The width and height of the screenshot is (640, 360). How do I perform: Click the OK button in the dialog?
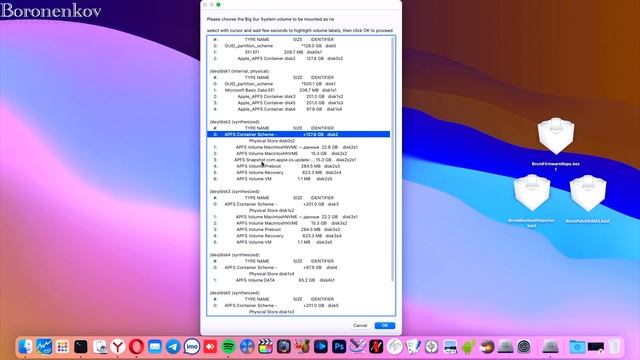(x=384, y=325)
